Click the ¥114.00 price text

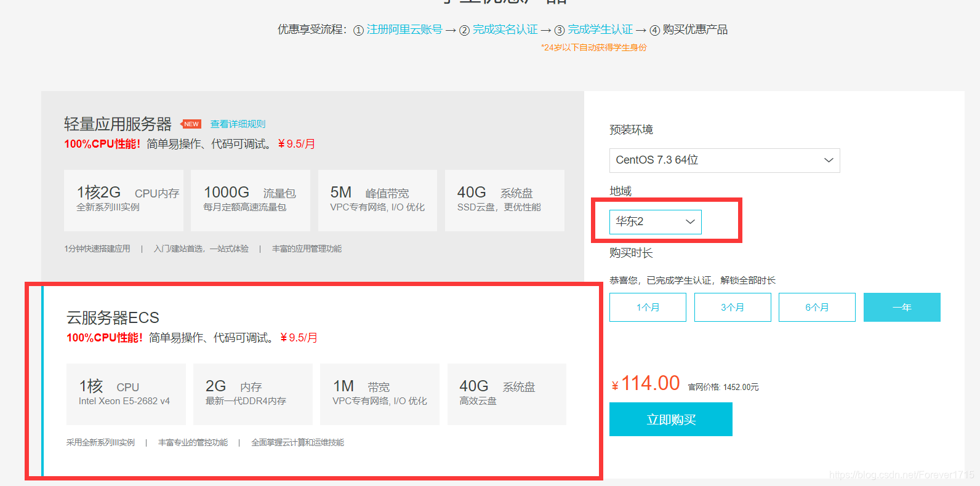coord(646,384)
